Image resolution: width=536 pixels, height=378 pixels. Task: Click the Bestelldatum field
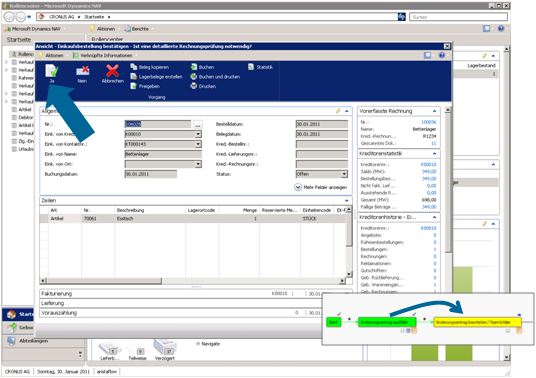(x=322, y=124)
